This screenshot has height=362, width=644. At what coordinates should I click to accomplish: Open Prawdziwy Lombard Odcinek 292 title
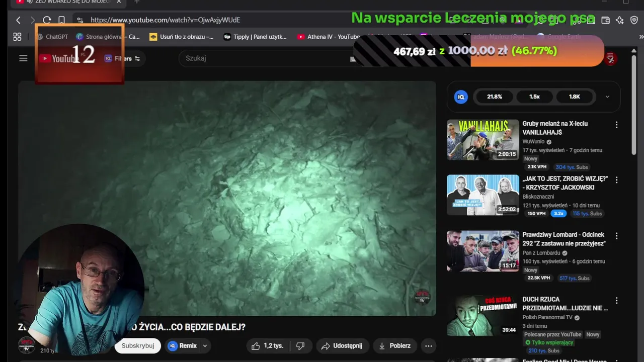tap(564, 239)
